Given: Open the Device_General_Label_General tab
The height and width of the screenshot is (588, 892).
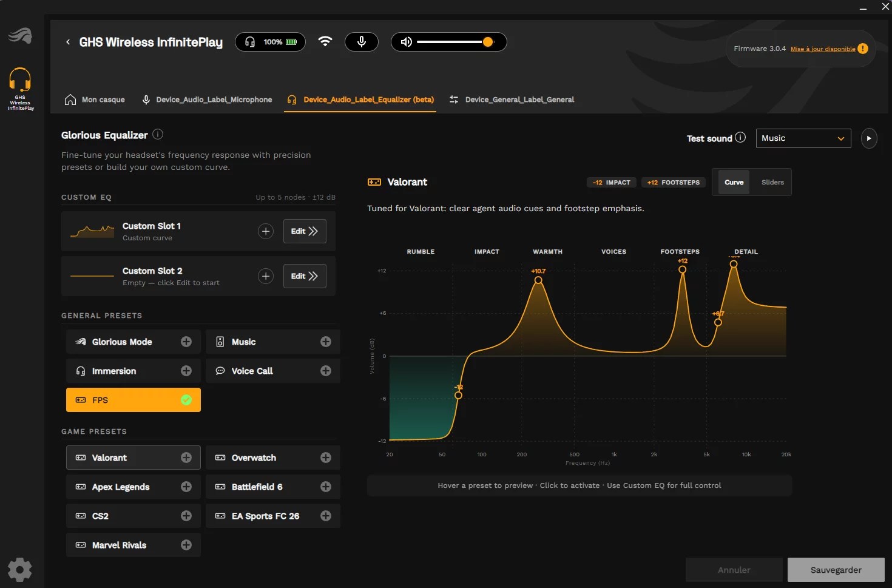Looking at the screenshot, I should coord(512,100).
